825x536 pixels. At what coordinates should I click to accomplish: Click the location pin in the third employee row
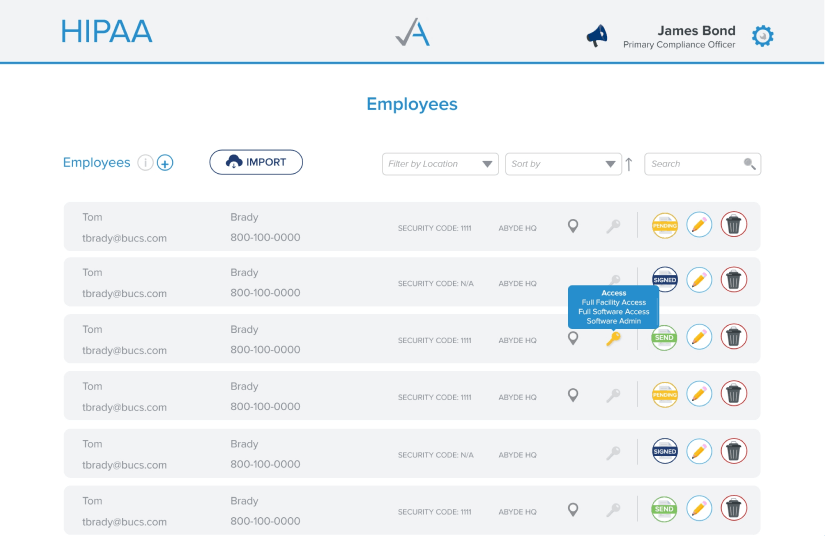click(573, 338)
